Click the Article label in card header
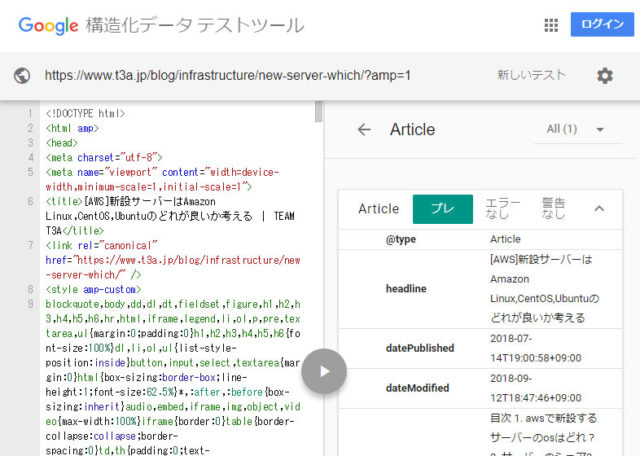The height and width of the screenshot is (456, 640). pyautogui.click(x=378, y=209)
